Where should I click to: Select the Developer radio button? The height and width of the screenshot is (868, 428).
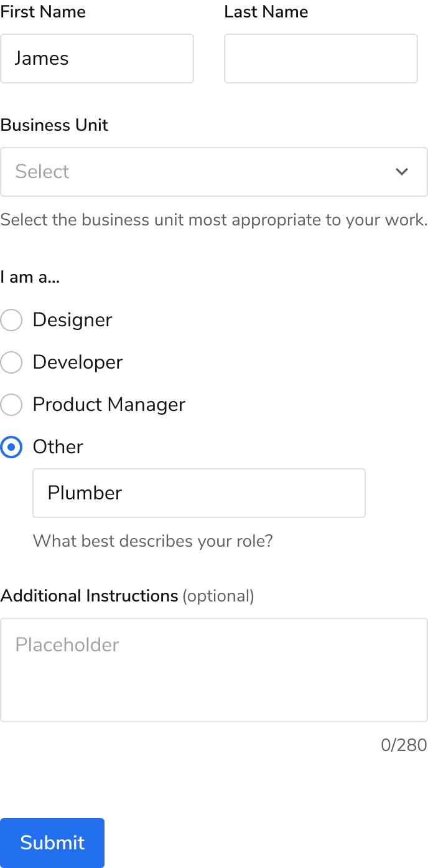click(11, 362)
